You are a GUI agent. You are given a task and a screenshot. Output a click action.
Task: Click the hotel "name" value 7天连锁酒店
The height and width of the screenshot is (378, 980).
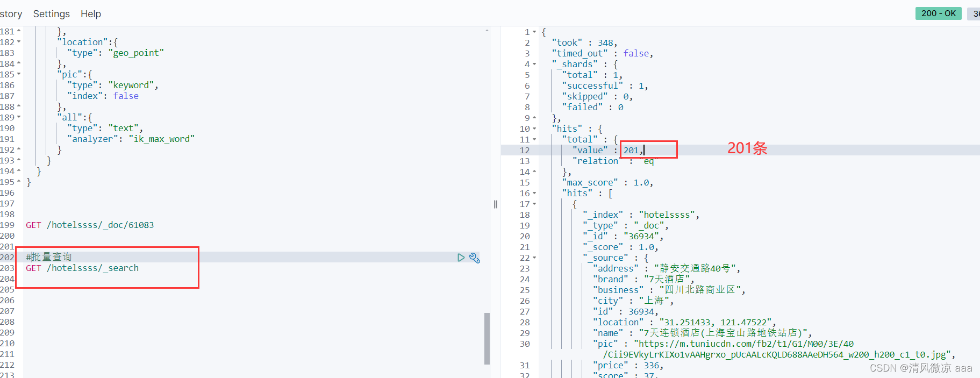[x=723, y=333]
